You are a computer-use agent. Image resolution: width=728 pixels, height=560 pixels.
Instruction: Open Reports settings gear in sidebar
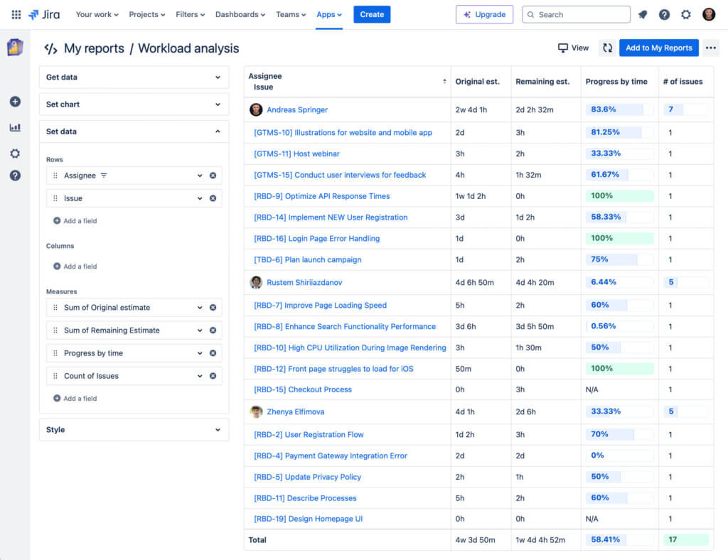click(x=14, y=153)
